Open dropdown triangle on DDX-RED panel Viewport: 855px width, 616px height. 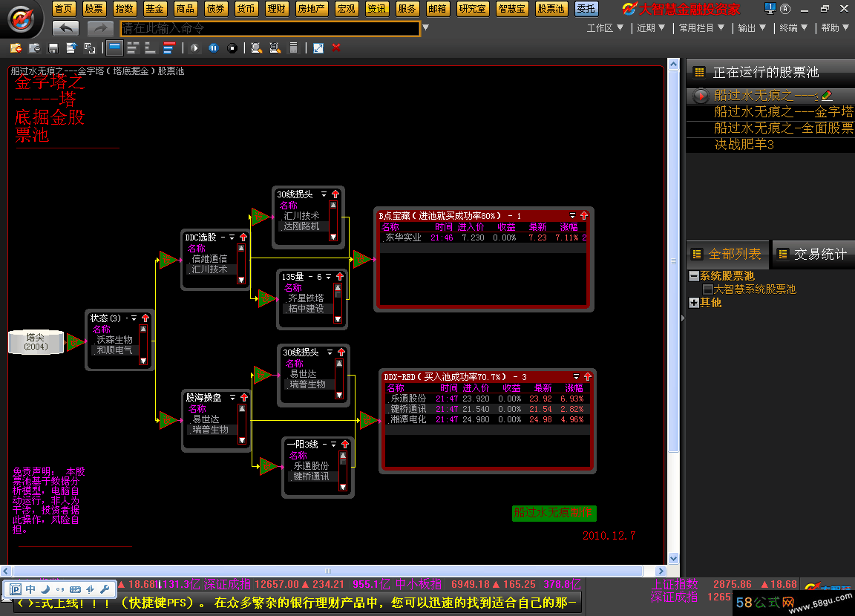tap(577, 377)
